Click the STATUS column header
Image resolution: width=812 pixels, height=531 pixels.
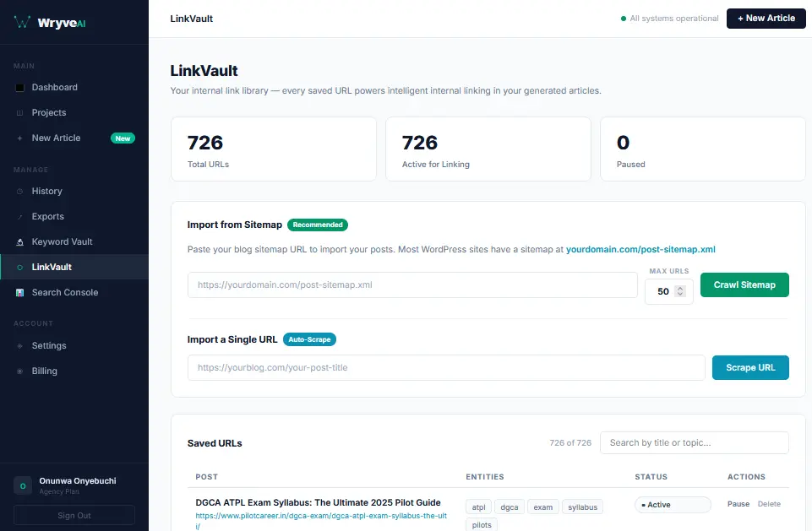tap(651, 477)
